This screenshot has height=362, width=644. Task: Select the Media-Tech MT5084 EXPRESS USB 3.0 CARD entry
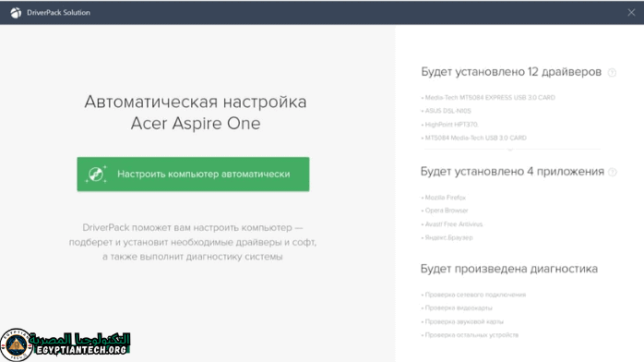point(490,98)
